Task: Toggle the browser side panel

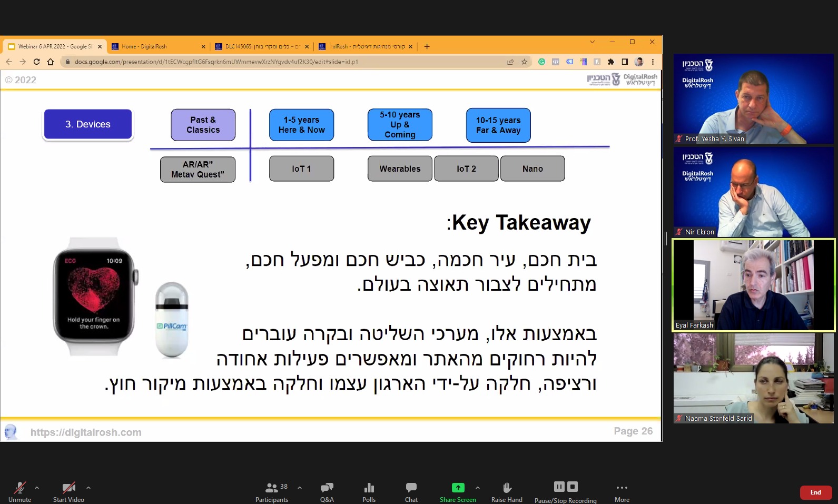Action: tap(625, 62)
